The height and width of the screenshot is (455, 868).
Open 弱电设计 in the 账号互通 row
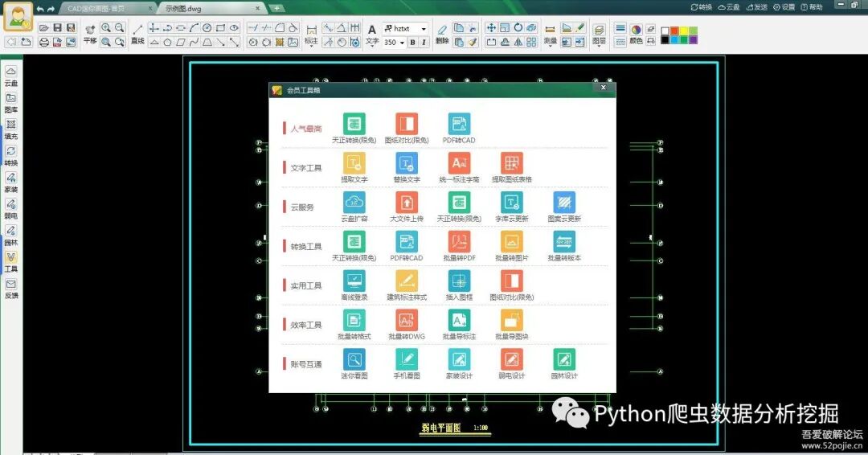coord(511,363)
